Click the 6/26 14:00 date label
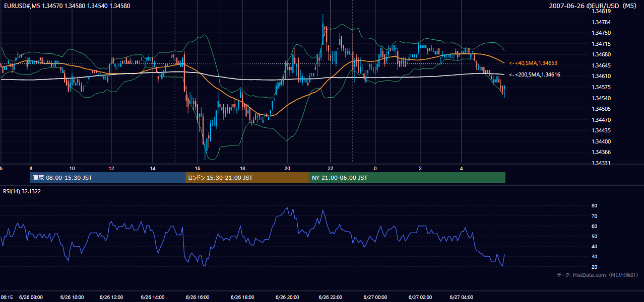 click(x=152, y=297)
